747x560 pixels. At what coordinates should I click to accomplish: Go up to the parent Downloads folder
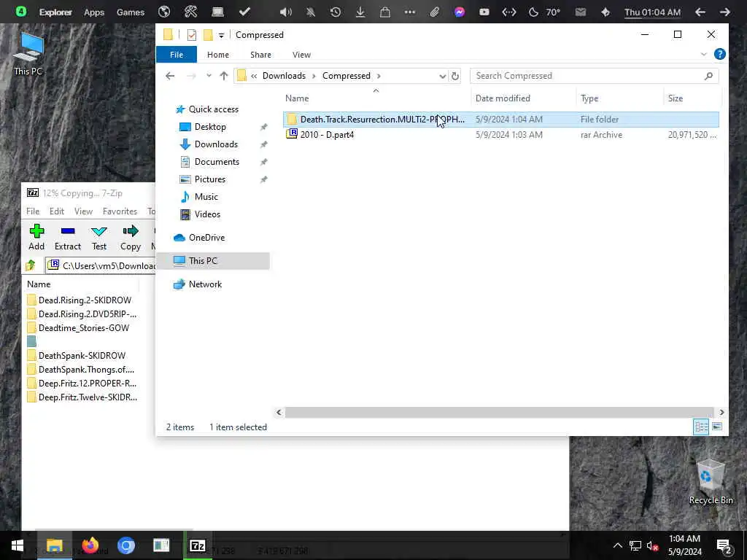click(224, 76)
